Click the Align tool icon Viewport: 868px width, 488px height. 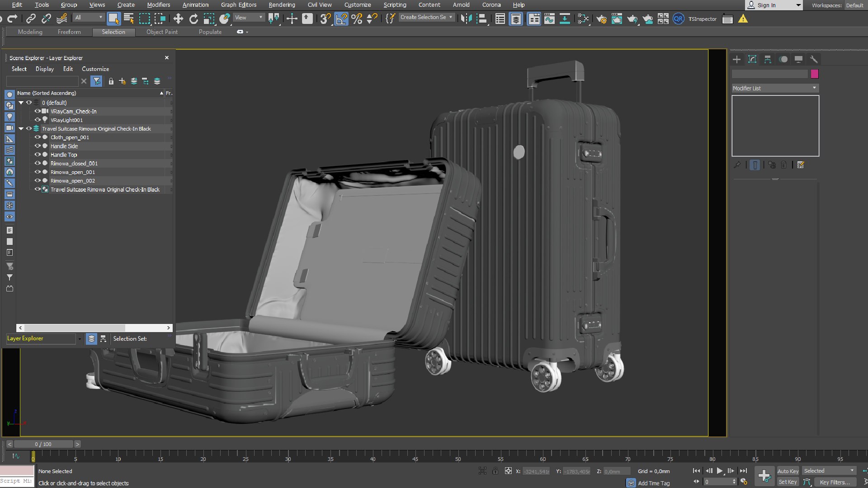tap(482, 19)
